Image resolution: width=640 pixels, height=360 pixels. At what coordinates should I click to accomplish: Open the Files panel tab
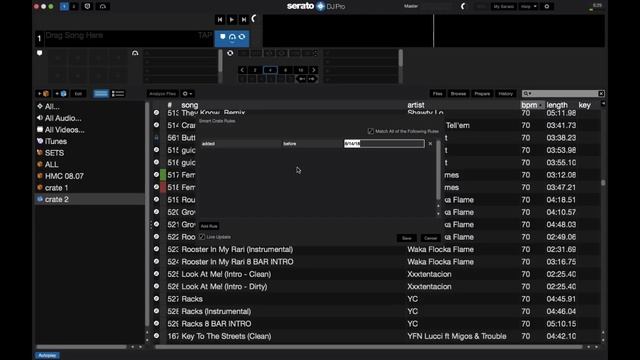[438, 93]
